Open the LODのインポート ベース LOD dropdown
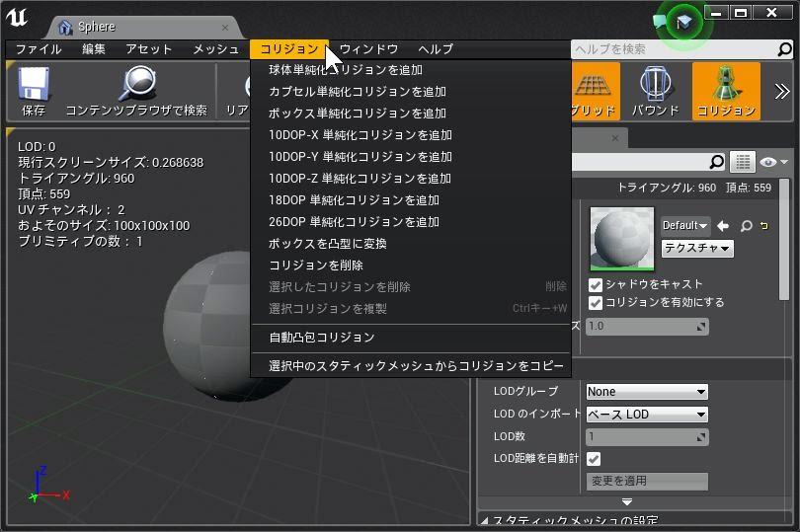The height and width of the screenshot is (532, 800). (x=647, y=415)
